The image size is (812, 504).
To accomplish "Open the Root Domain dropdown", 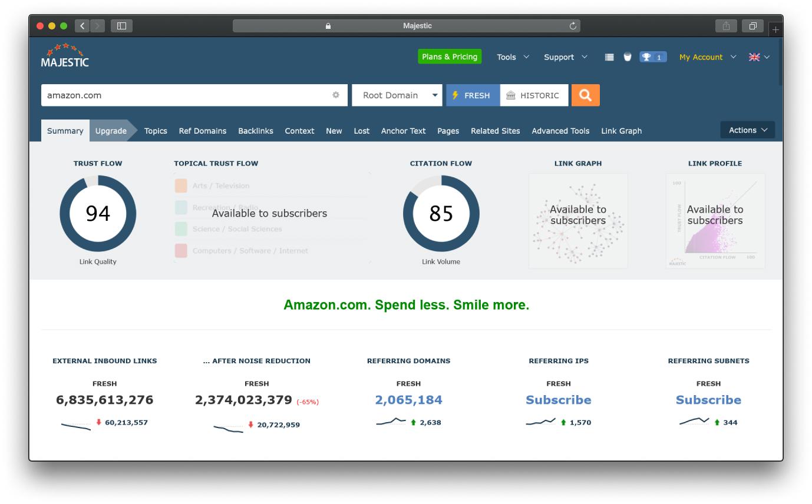I will point(397,95).
